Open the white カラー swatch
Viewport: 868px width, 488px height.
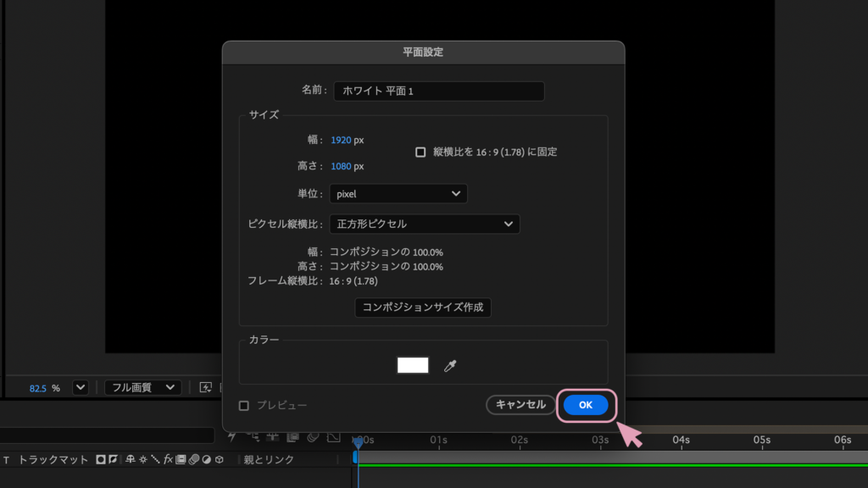click(x=413, y=365)
